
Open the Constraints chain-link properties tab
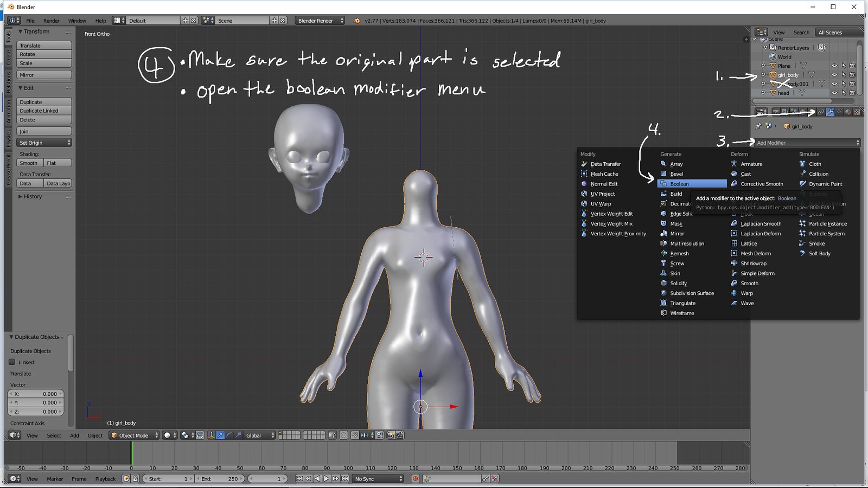pos(821,112)
